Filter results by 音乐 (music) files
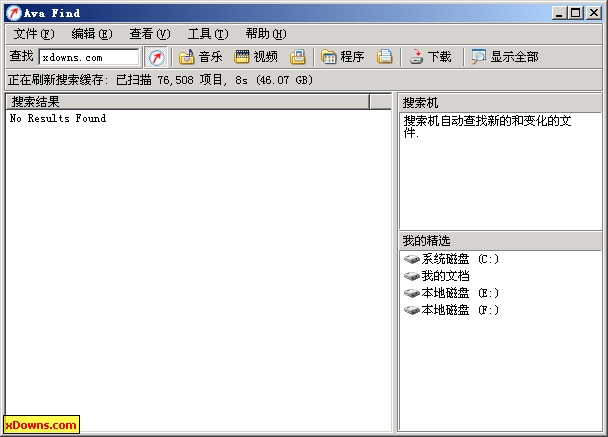The height and width of the screenshot is (437, 608). (x=200, y=57)
